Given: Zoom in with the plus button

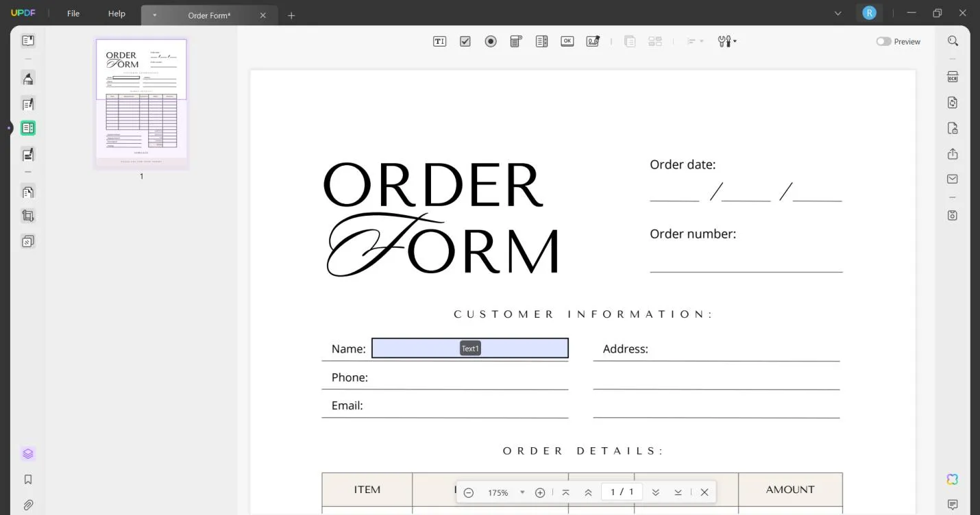Looking at the screenshot, I should click(540, 492).
